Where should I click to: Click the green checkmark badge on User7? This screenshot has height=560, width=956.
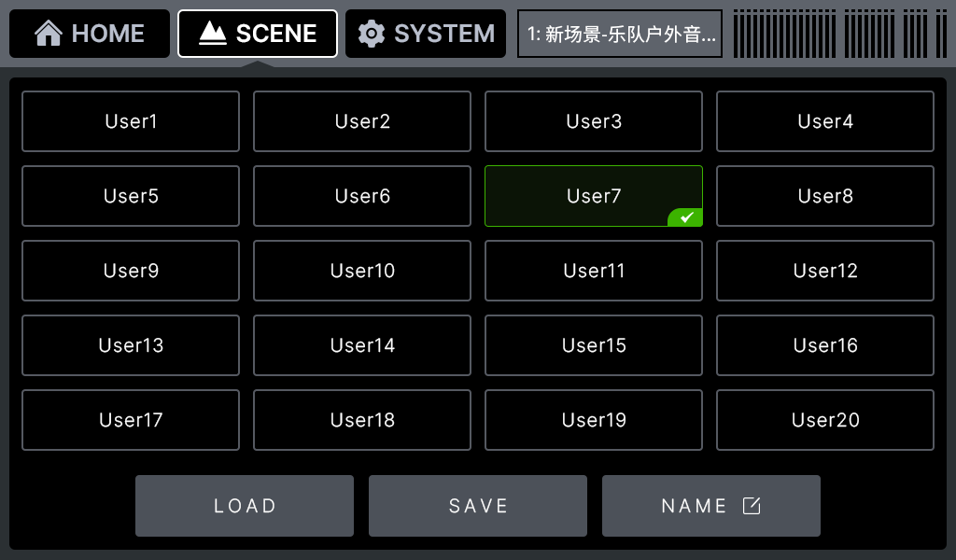[684, 217]
